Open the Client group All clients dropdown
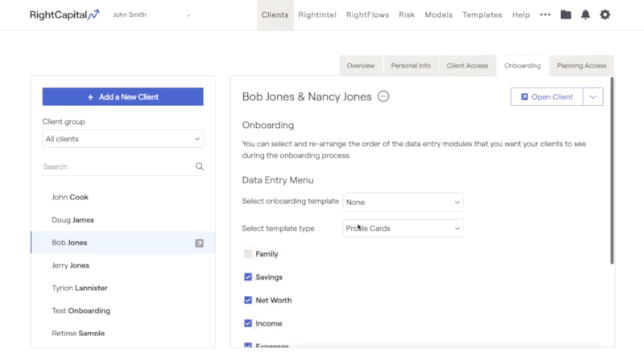The height and width of the screenshot is (357, 644). point(123,139)
